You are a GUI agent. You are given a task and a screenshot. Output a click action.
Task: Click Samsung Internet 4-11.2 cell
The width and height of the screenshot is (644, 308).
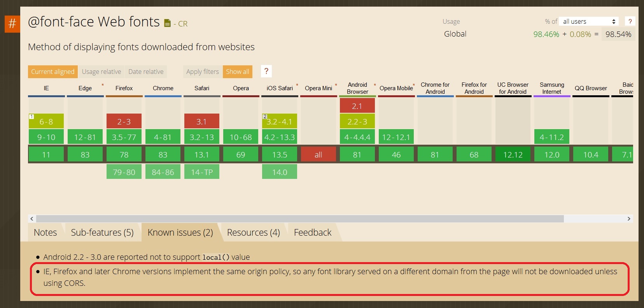point(552,136)
